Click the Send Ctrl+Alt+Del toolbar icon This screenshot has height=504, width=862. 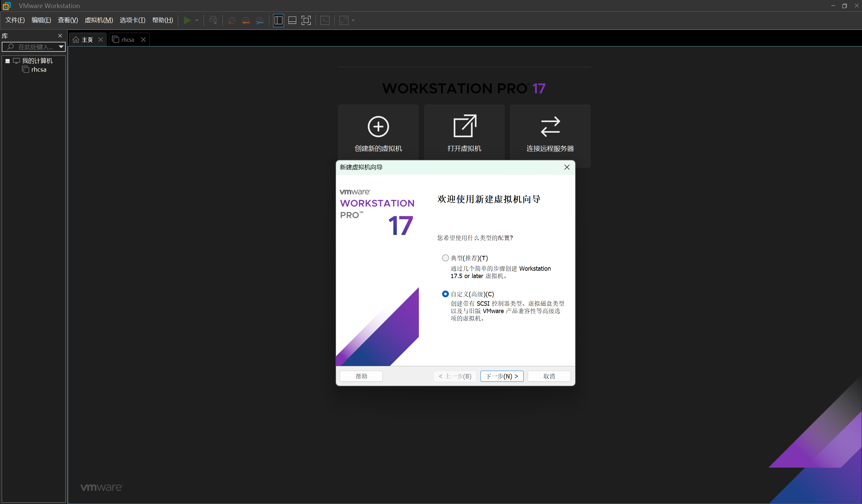click(213, 21)
